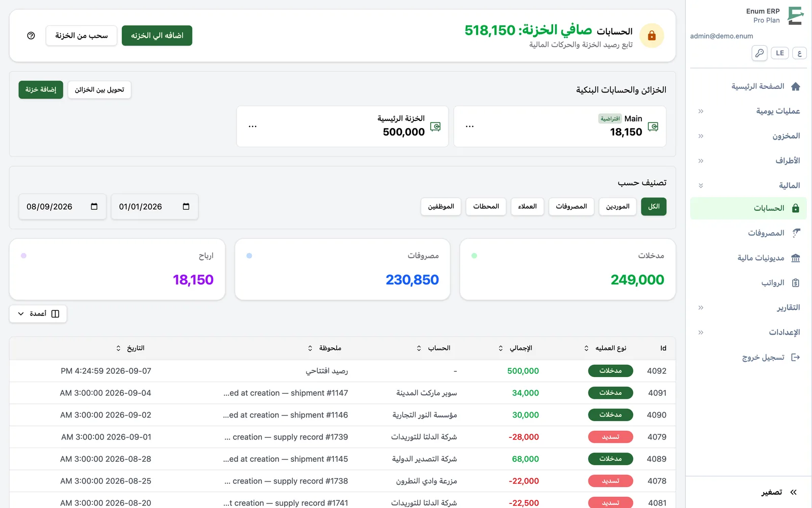Image resolution: width=812 pixels, height=508 pixels.
Task: Filter by الكل category
Action: [x=654, y=207]
